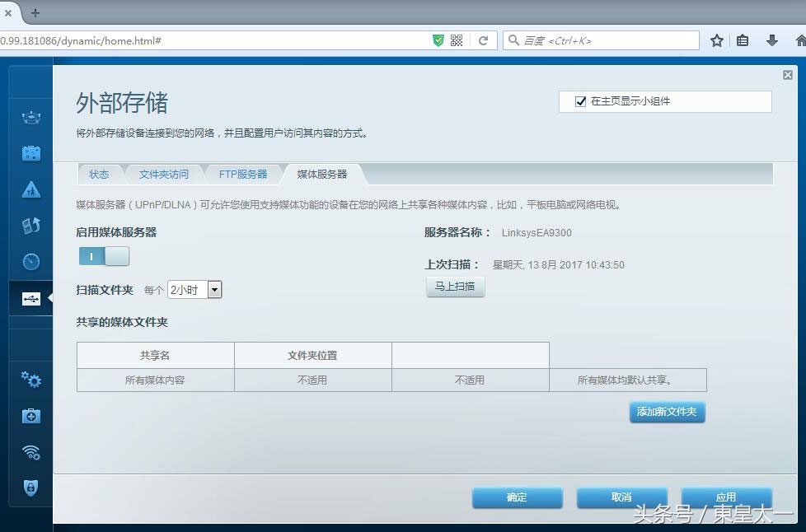Select the External Storage USB icon in sidebar
This screenshot has width=806, height=532.
point(30,299)
